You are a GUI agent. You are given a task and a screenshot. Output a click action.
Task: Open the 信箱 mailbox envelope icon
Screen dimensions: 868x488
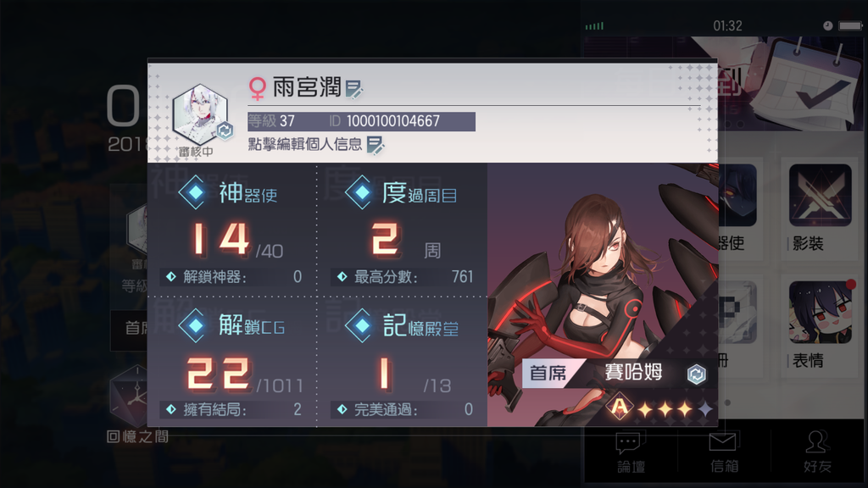click(723, 442)
